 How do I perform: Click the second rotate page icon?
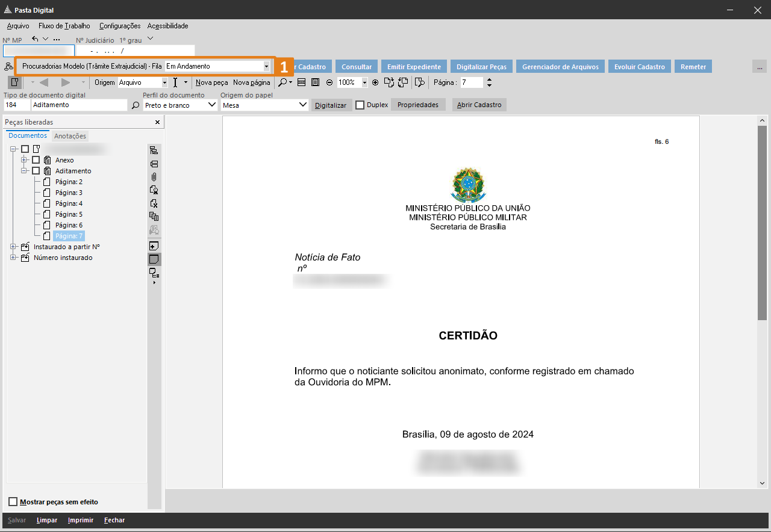click(x=404, y=82)
